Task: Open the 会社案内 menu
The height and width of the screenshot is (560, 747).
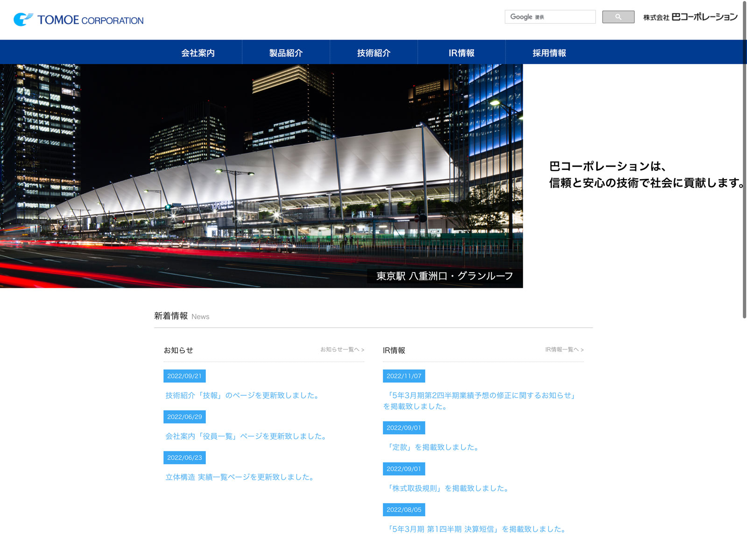Action: tap(198, 53)
